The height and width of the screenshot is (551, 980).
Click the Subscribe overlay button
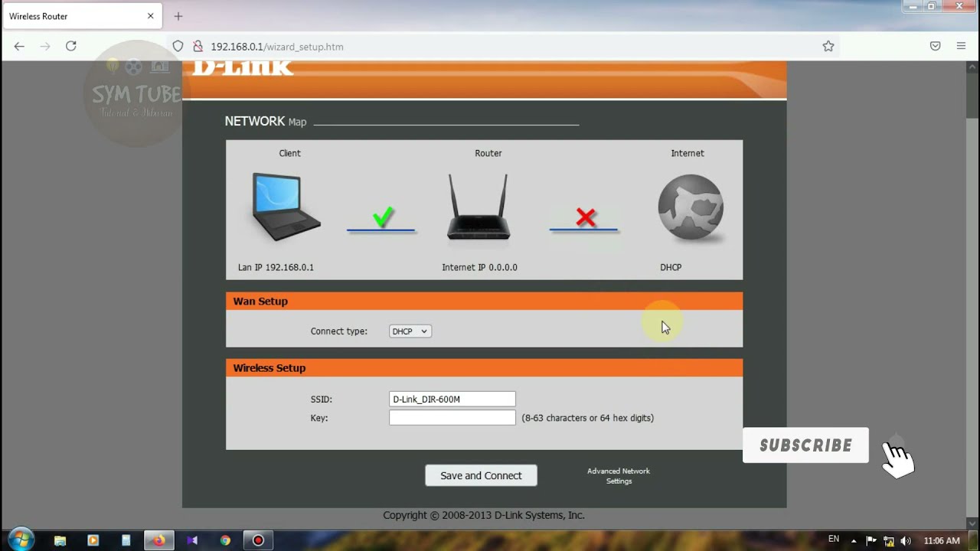point(805,445)
